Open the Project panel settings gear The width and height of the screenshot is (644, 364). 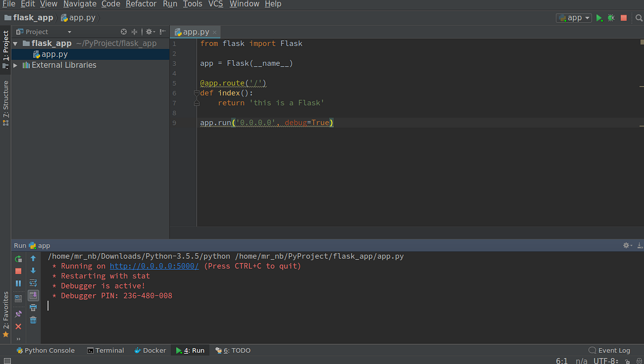pos(149,31)
